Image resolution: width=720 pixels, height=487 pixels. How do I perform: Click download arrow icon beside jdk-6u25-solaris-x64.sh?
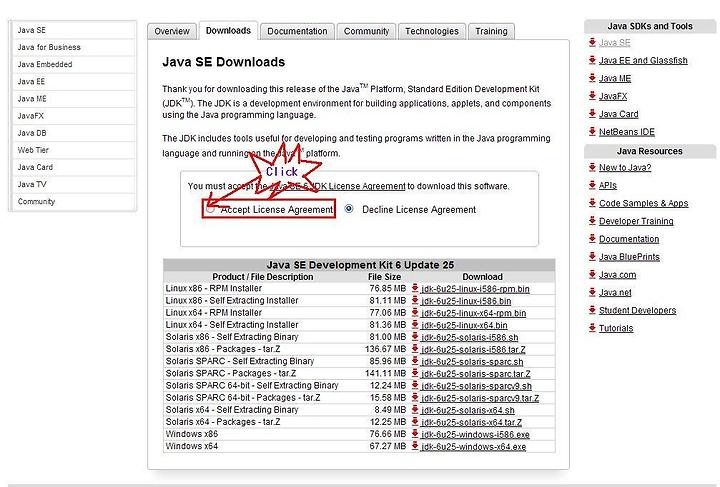pyautogui.click(x=415, y=409)
